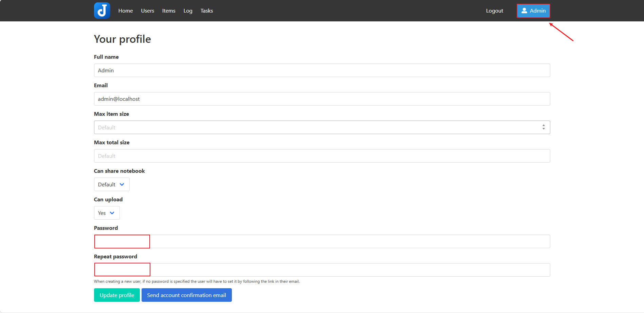Click the Full name input field
Image resolution: width=644 pixels, height=313 pixels.
322,70
